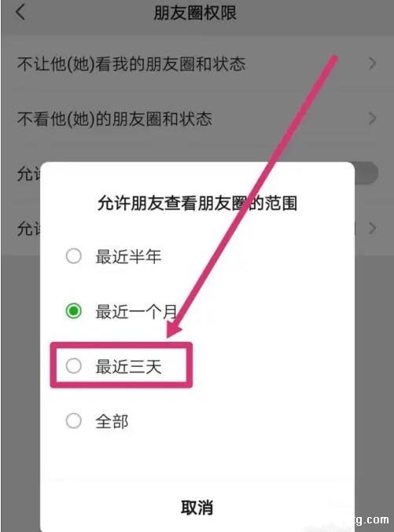Open 不让他(她)看我的朋友圈和状态 setting row

[197, 64]
